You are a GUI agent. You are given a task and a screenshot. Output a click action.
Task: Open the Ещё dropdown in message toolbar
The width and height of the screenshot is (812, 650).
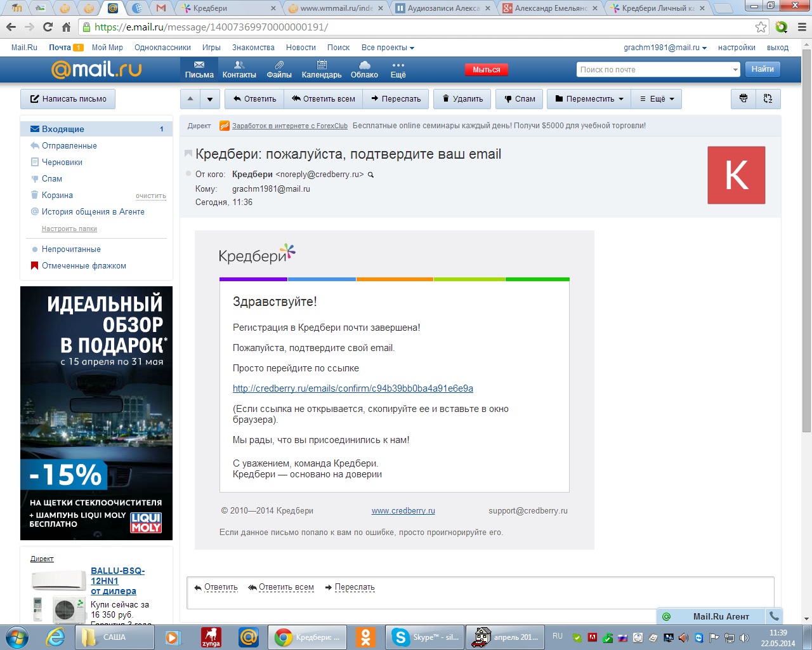(x=657, y=99)
